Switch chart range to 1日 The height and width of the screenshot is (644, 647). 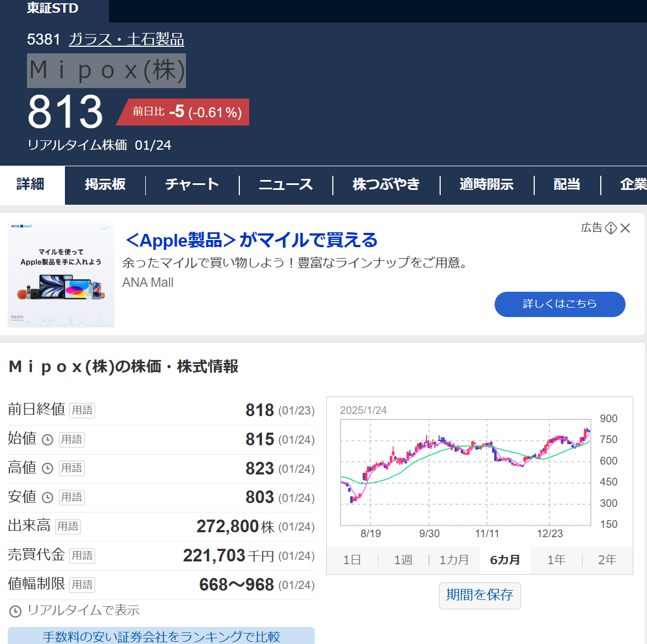pos(352,560)
